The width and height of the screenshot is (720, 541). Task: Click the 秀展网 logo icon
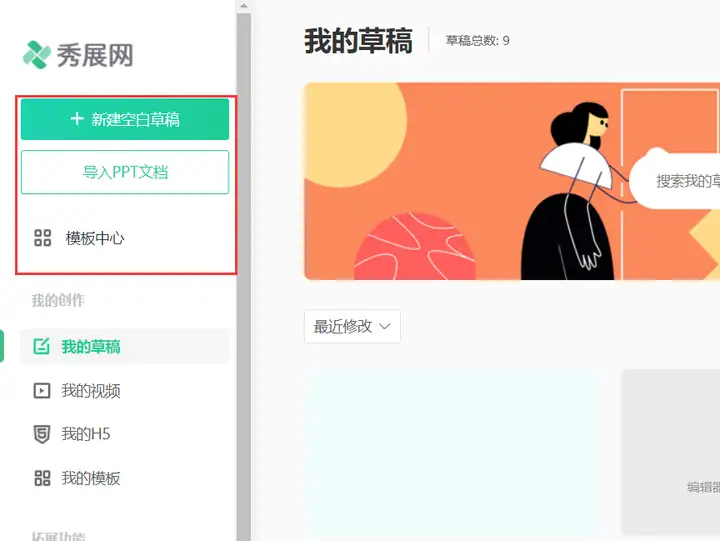[x=37, y=55]
